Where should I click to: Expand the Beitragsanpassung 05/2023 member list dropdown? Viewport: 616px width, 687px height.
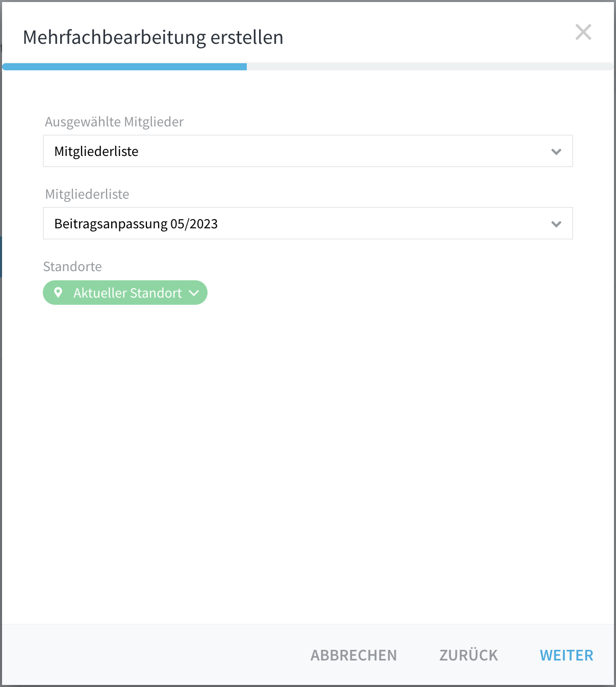click(x=308, y=223)
